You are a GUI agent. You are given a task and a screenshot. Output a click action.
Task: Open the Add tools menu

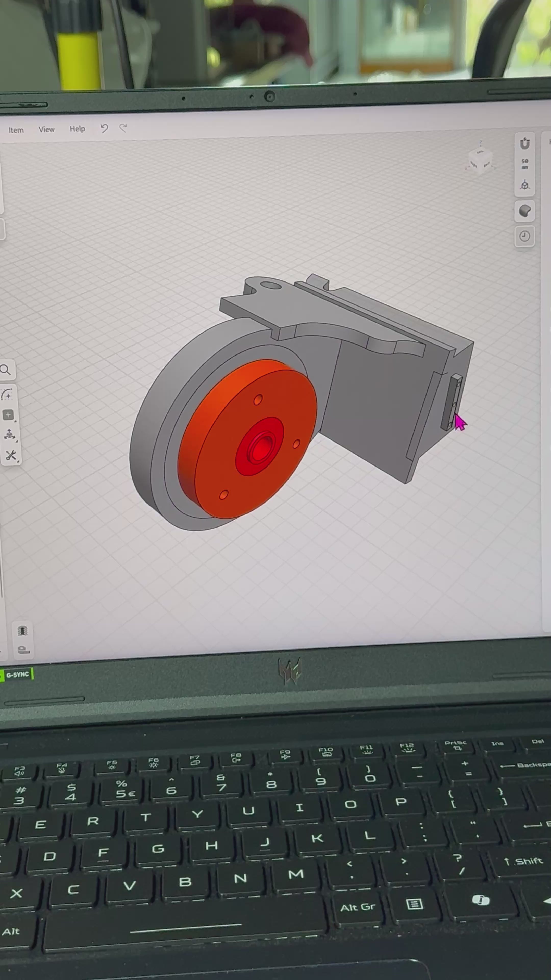pyautogui.click(x=8, y=415)
